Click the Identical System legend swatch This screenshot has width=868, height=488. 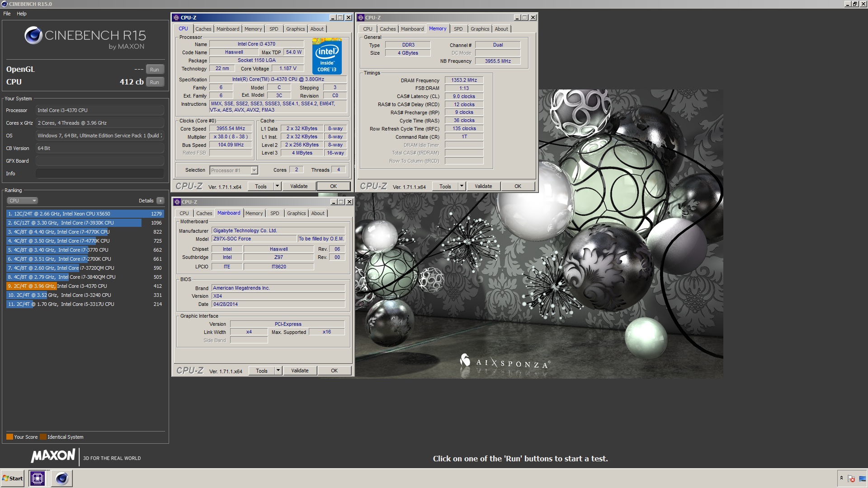click(43, 437)
